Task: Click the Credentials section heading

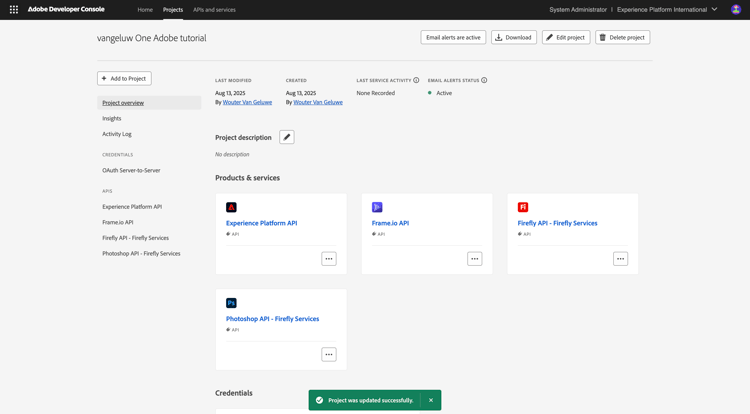Action: pyautogui.click(x=234, y=393)
